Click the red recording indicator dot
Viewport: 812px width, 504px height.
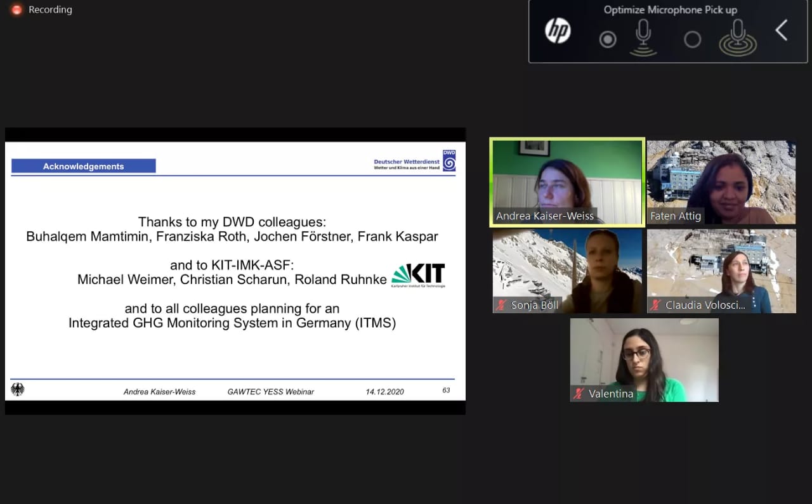16,10
